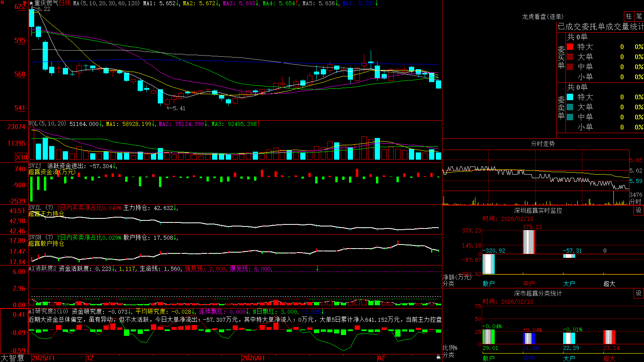Click the 2026/01 timeline date marker
Viewport: 644px width, 362px height.
coord(254,358)
